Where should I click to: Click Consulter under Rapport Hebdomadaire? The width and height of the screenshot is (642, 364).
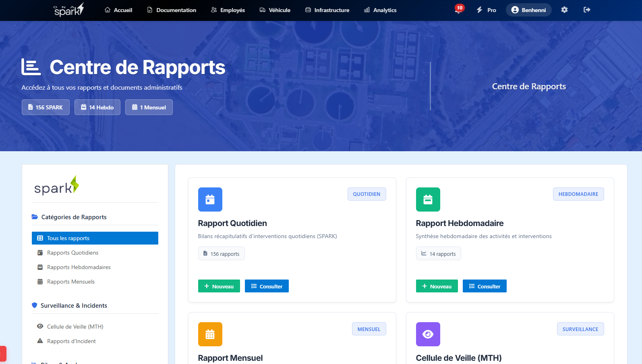485,286
